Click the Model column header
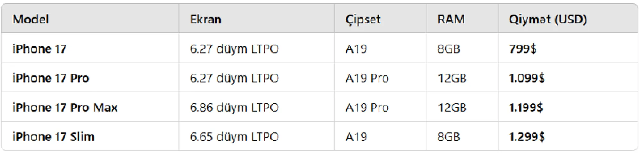The image size is (644, 154). pyautogui.click(x=31, y=20)
